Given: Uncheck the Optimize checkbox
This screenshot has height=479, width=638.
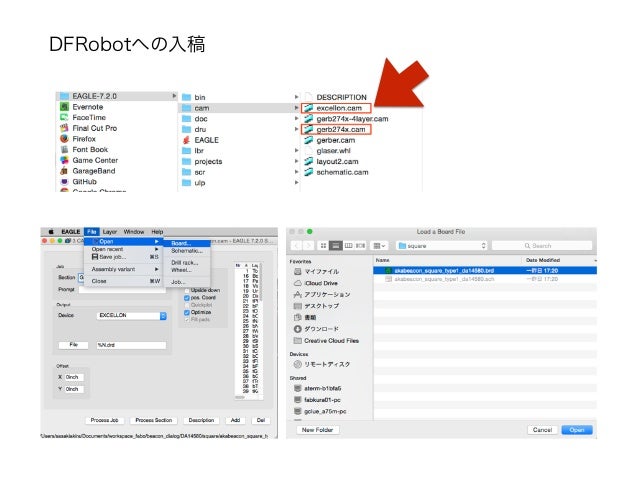Looking at the screenshot, I should [187, 313].
